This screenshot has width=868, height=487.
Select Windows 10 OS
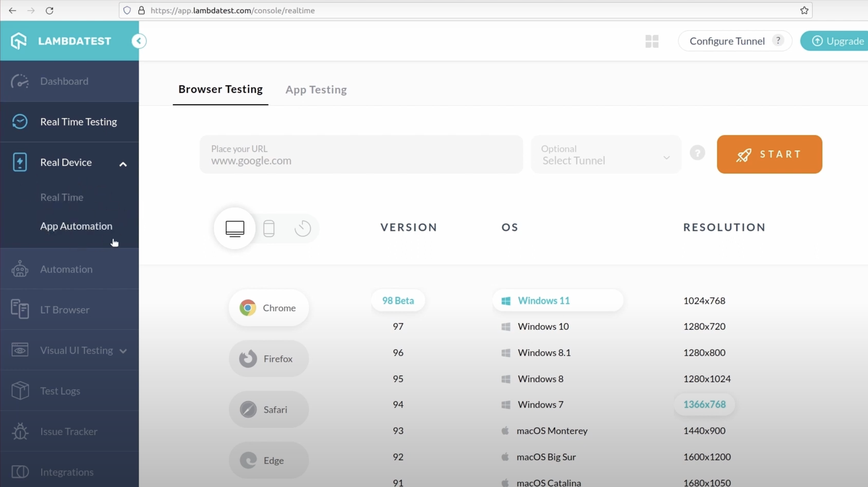[535, 326]
